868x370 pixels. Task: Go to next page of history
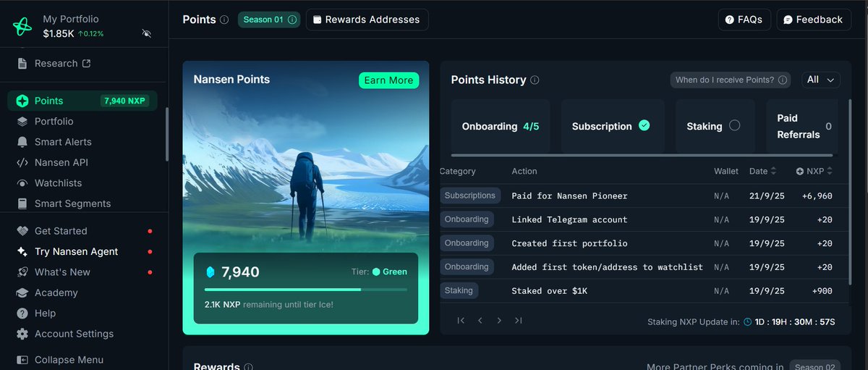(x=499, y=320)
